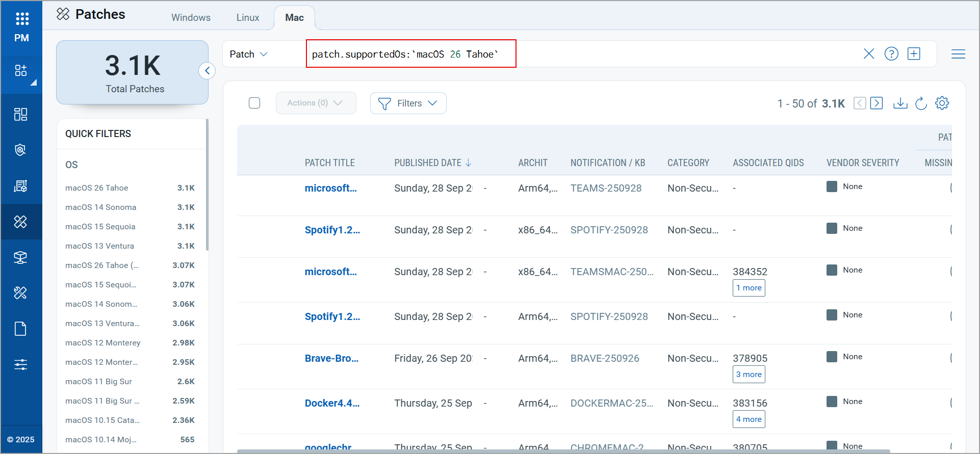Screen dimensions: 980x454
Task: Open the Docker4.4 patch title link
Action: (332, 403)
